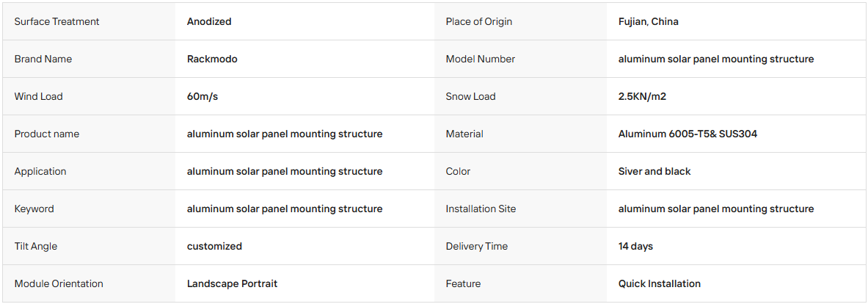Select the Model Number value text

[x=716, y=59]
